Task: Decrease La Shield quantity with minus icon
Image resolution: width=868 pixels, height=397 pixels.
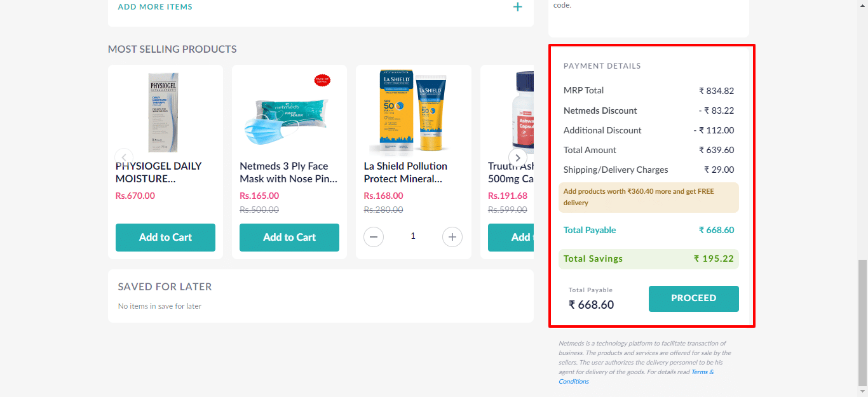Action: (373, 237)
